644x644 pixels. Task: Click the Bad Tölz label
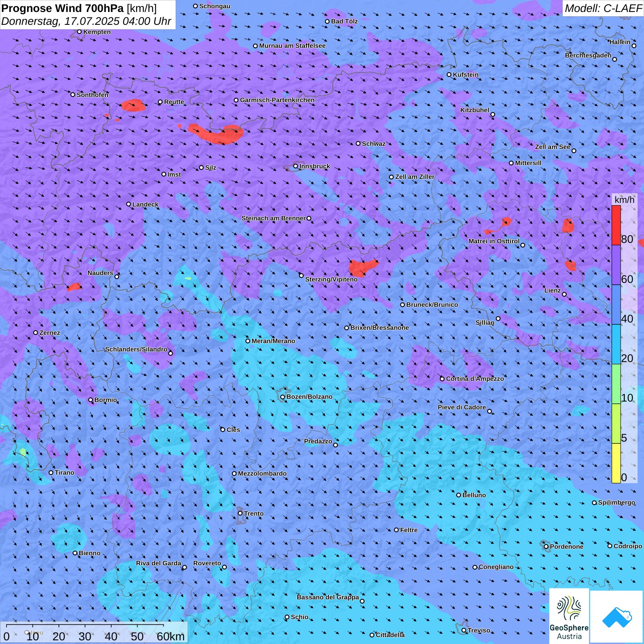(x=344, y=21)
